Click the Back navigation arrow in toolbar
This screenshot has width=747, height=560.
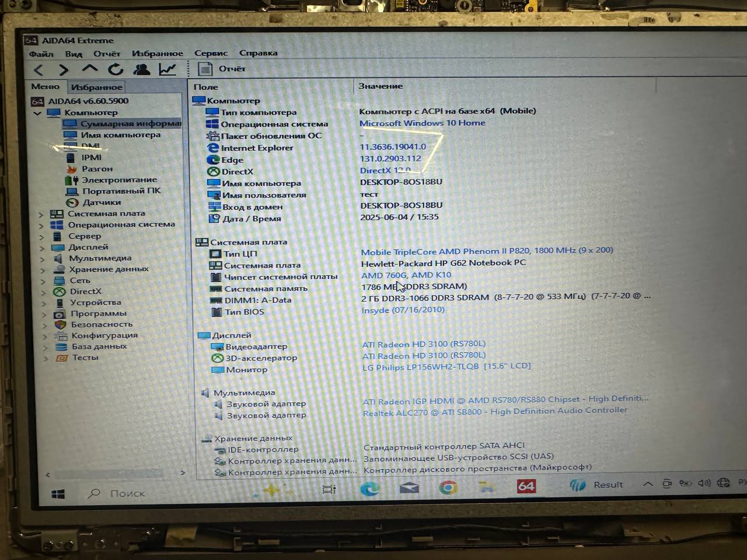[x=39, y=70]
